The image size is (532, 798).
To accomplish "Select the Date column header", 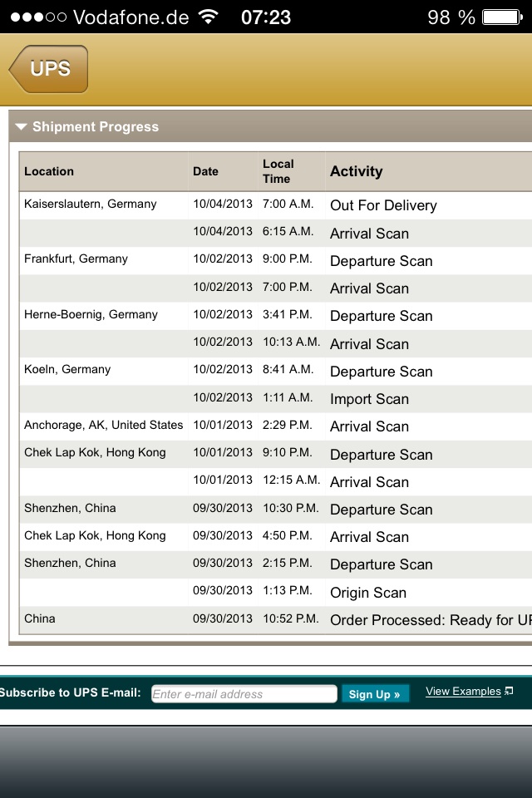I will (205, 171).
